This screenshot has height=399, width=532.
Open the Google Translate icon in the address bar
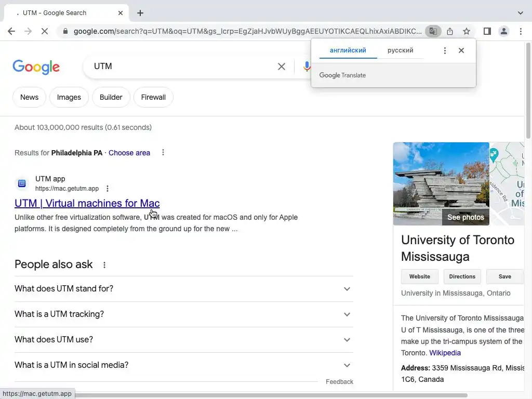click(433, 31)
